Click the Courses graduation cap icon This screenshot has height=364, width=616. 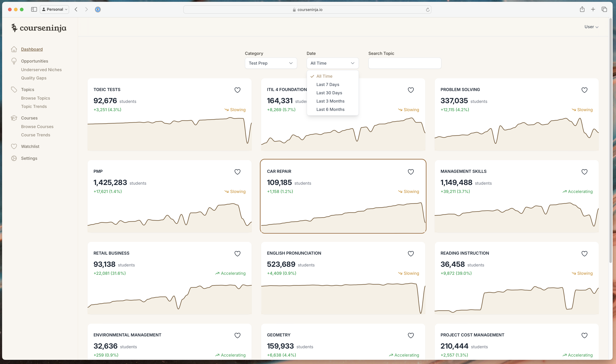click(14, 118)
